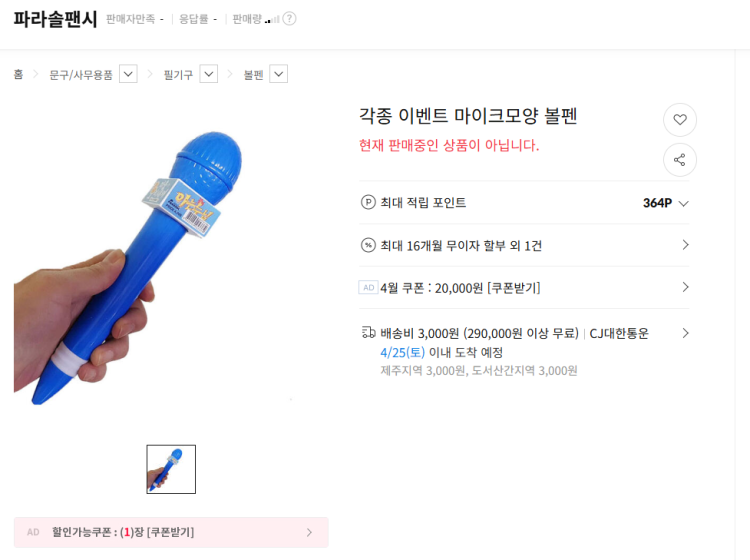Click the heart wishlist icon
The height and width of the screenshot is (560, 750).
point(680,120)
